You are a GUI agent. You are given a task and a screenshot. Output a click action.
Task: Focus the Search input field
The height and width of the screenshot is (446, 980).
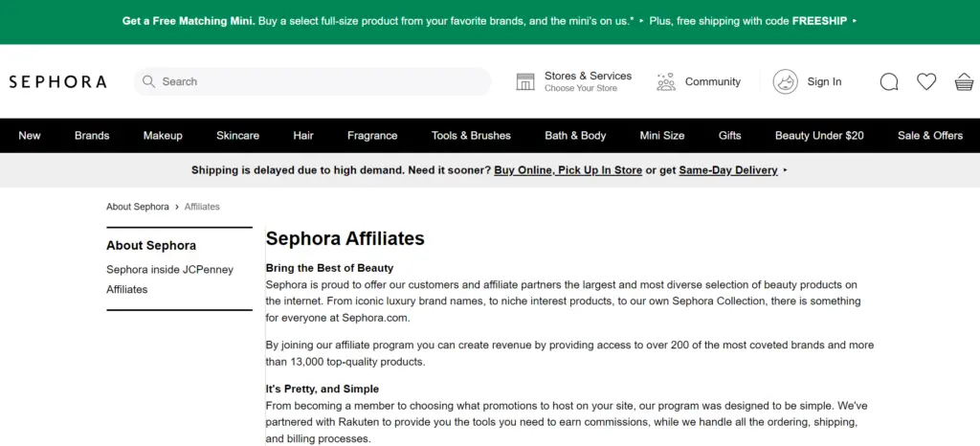point(321,82)
